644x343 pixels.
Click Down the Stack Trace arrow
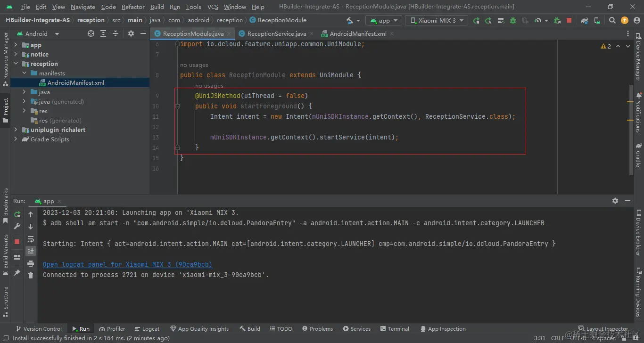31,227
